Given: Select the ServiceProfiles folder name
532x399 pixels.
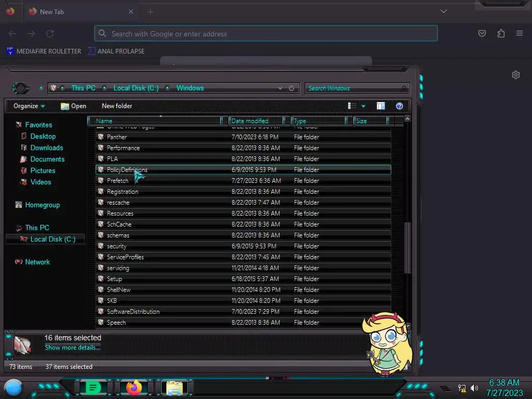Looking at the screenshot, I should [125, 257].
